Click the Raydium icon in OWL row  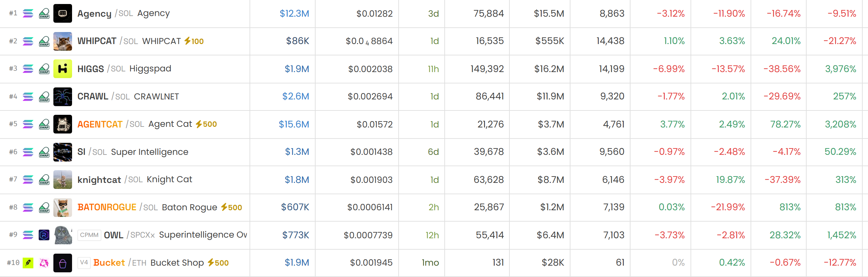point(44,235)
